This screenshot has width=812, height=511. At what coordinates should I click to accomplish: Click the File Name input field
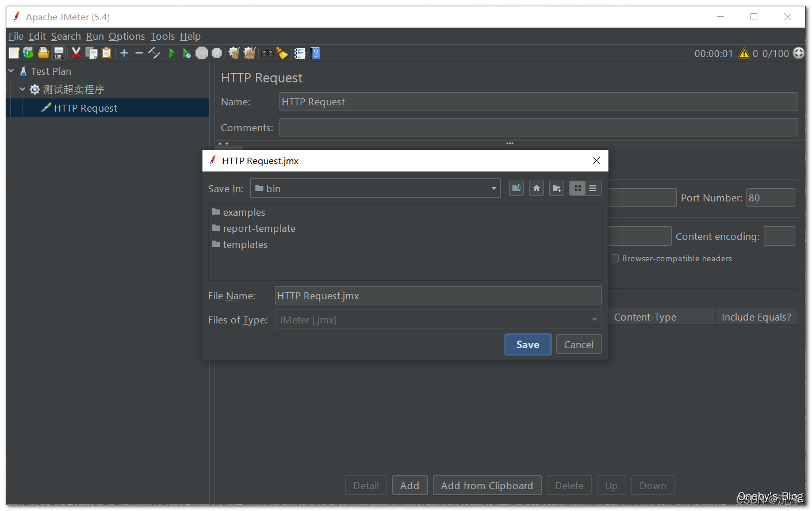(438, 295)
